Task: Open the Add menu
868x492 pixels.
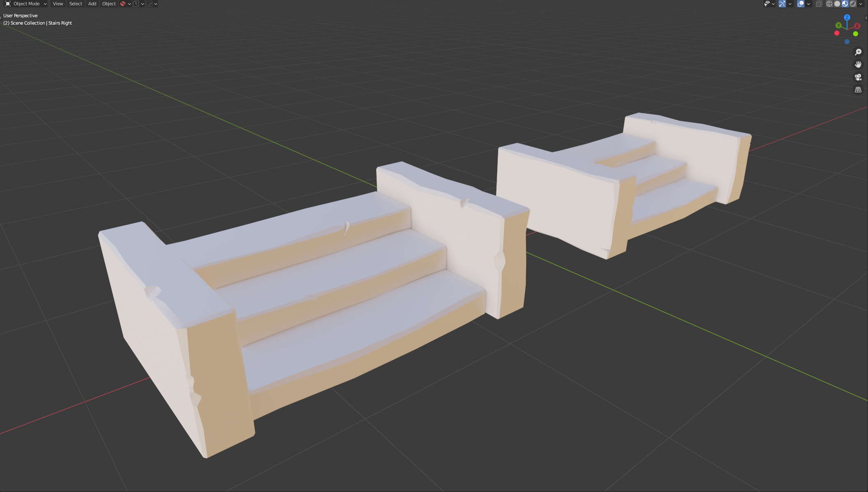Action: [x=92, y=4]
